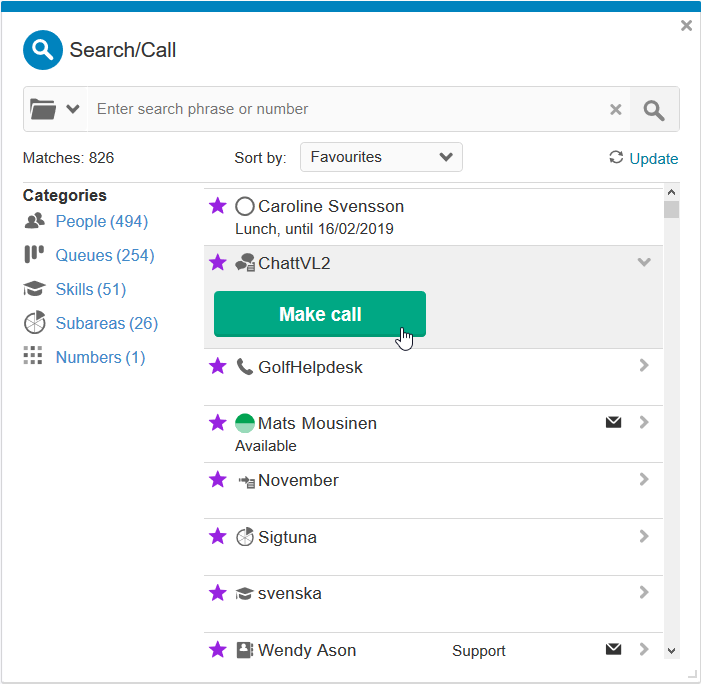701x684 pixels.
Task: Click the phone icon beside GolfHelpdesk
Action: (x=245, y=367)
